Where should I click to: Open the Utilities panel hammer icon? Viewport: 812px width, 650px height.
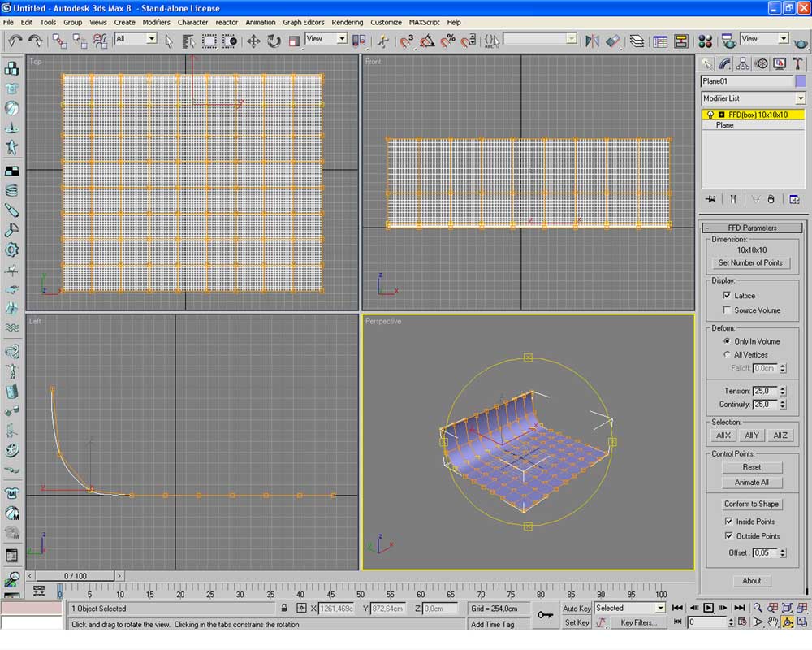click(798, 63)
